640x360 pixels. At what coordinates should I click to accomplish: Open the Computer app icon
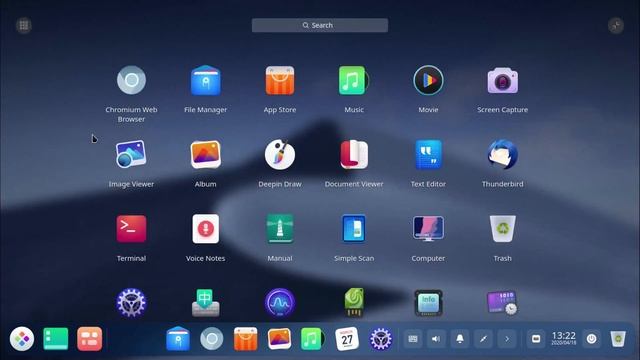(x=428, y=229)
